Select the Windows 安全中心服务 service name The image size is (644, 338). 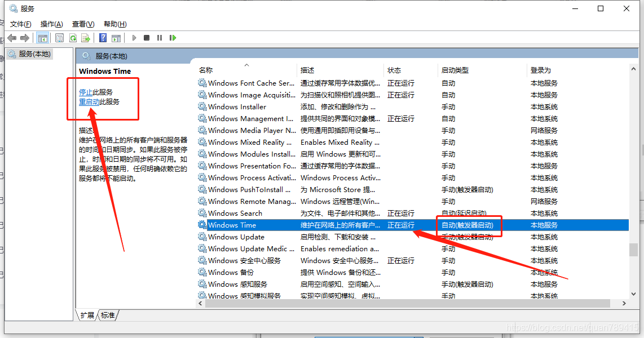point(244,260)
